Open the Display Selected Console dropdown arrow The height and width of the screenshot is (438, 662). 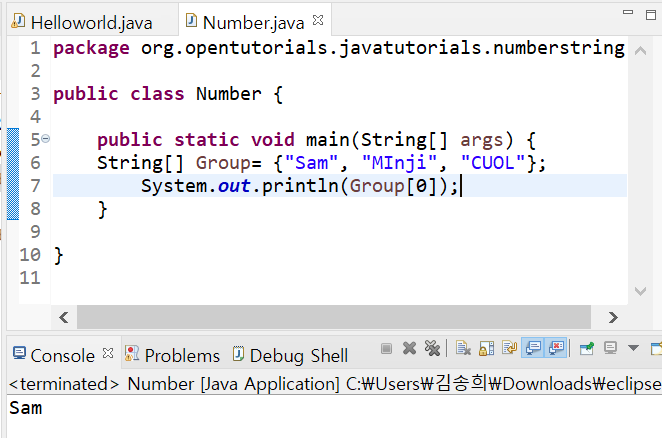[x=633, y=348]
